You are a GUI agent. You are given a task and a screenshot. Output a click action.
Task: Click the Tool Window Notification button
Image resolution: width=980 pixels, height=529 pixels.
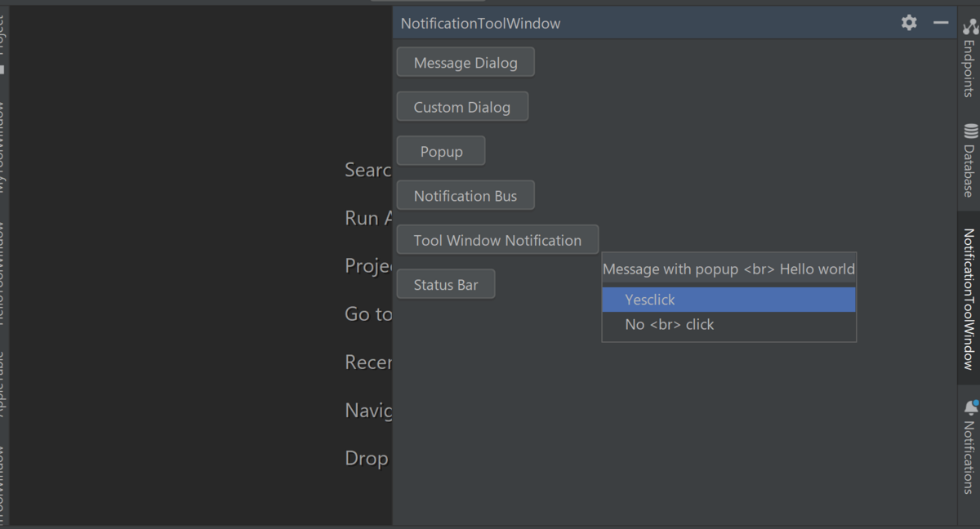click(497, 240)
